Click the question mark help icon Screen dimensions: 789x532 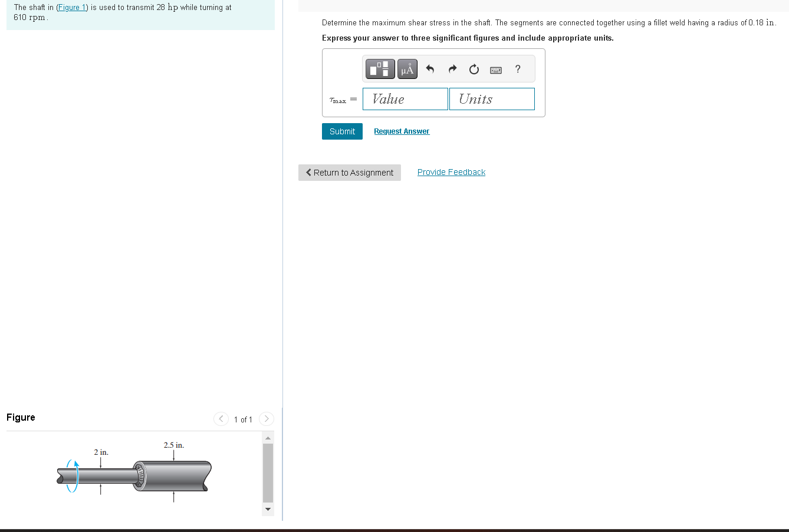pos(517,69)
